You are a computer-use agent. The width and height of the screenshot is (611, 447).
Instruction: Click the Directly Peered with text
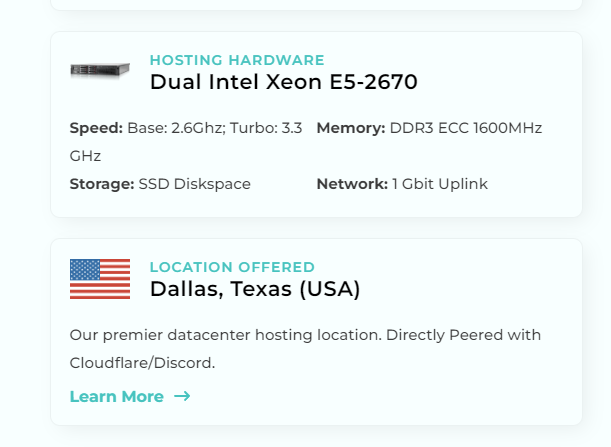coord(463,335)
